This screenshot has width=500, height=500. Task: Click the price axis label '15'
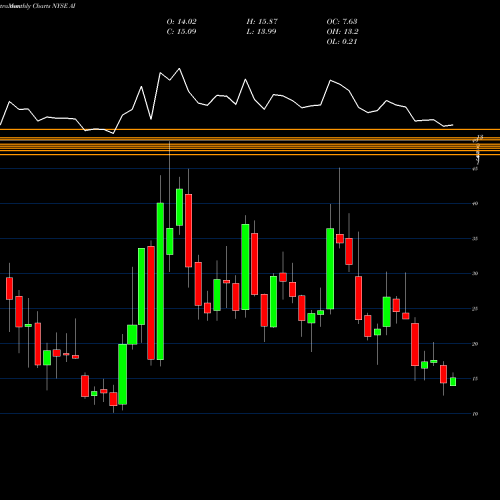click(475, 379)
